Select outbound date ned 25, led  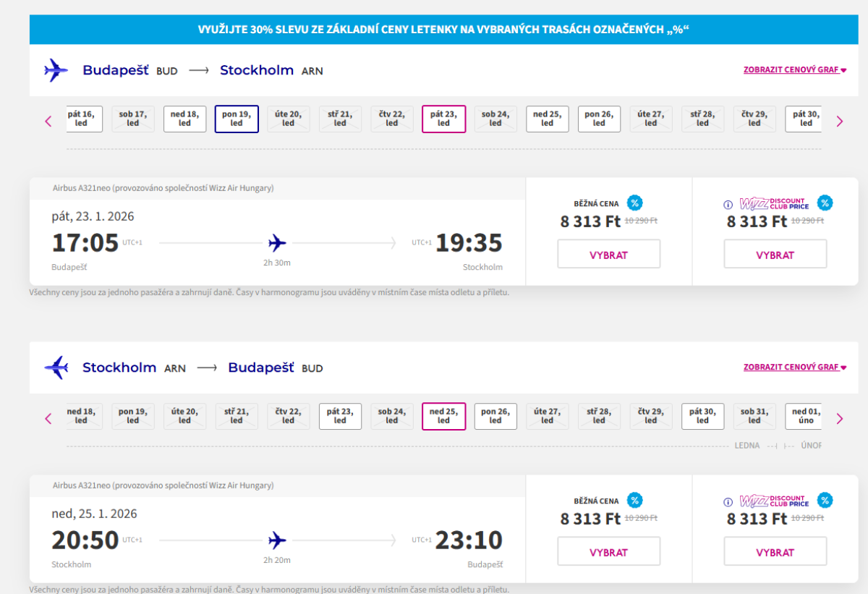pos(547,119)
